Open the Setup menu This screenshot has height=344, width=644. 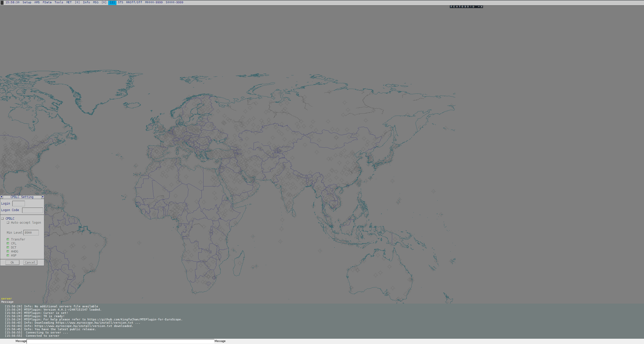tap(27, 2)
